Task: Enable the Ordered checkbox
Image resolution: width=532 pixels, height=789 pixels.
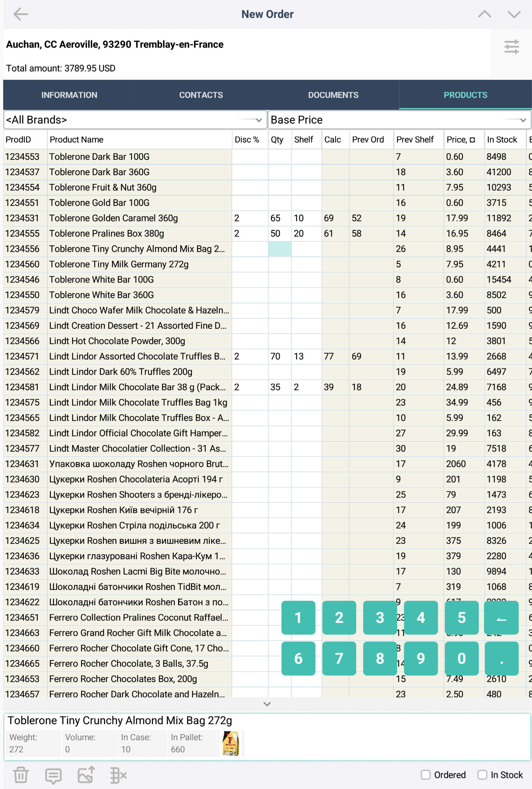Action: click(x=426, y=775)
